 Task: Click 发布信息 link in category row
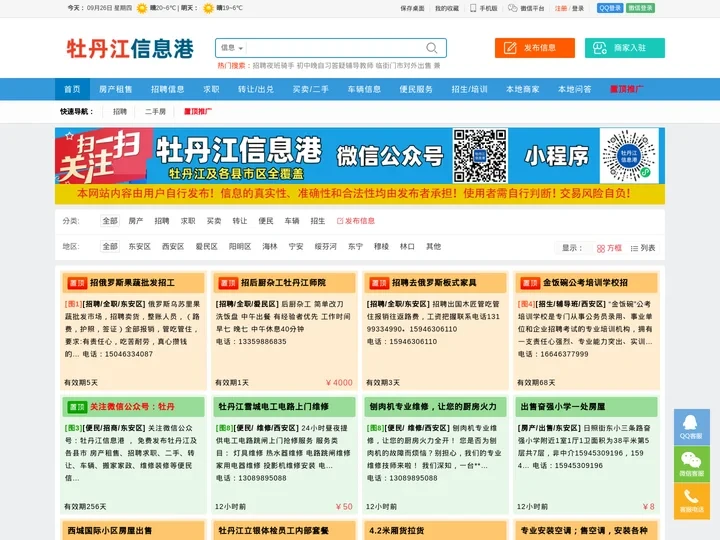(x=356, y=221)
